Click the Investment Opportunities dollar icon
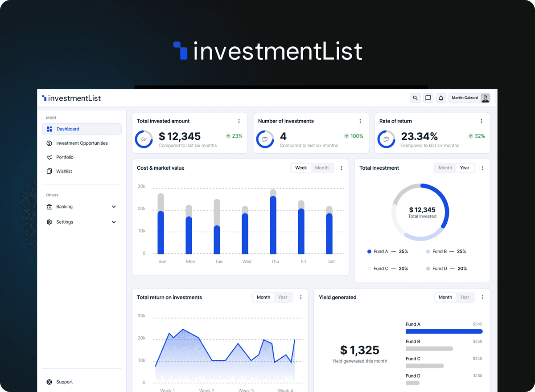The height and width of the screenshot is (392, 535). point(49,143)
